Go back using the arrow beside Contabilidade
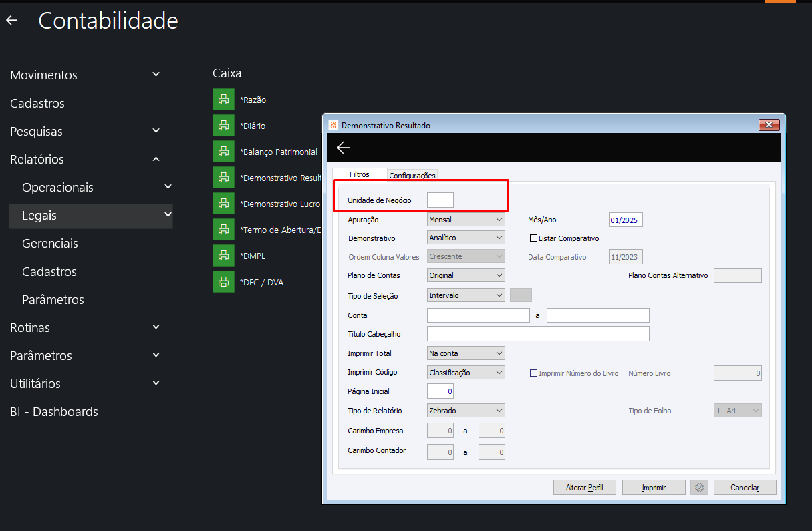This screenshot has width=812, height=531. (11, 21)
